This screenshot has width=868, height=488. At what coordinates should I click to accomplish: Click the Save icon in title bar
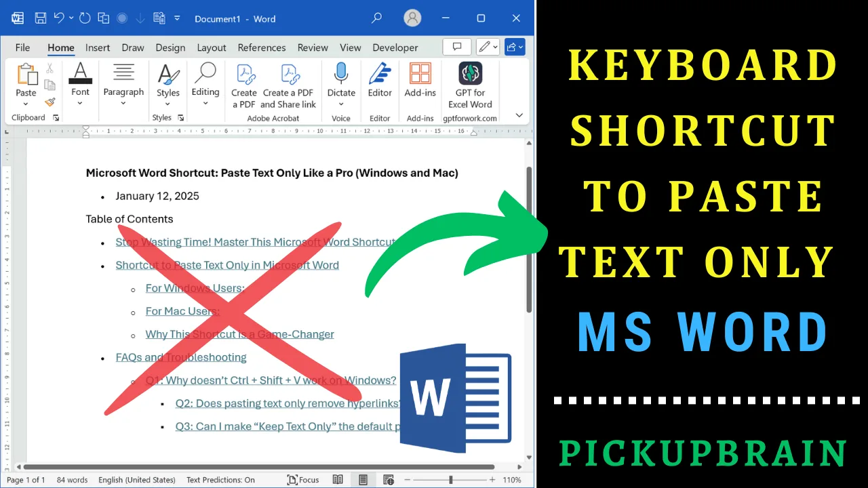tap(41, 18)
